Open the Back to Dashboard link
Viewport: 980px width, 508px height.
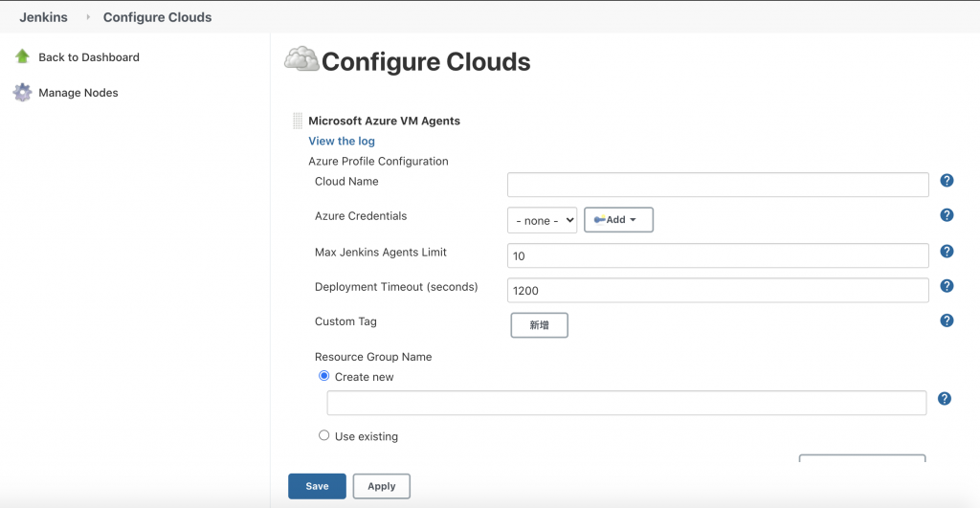(89, 57)
